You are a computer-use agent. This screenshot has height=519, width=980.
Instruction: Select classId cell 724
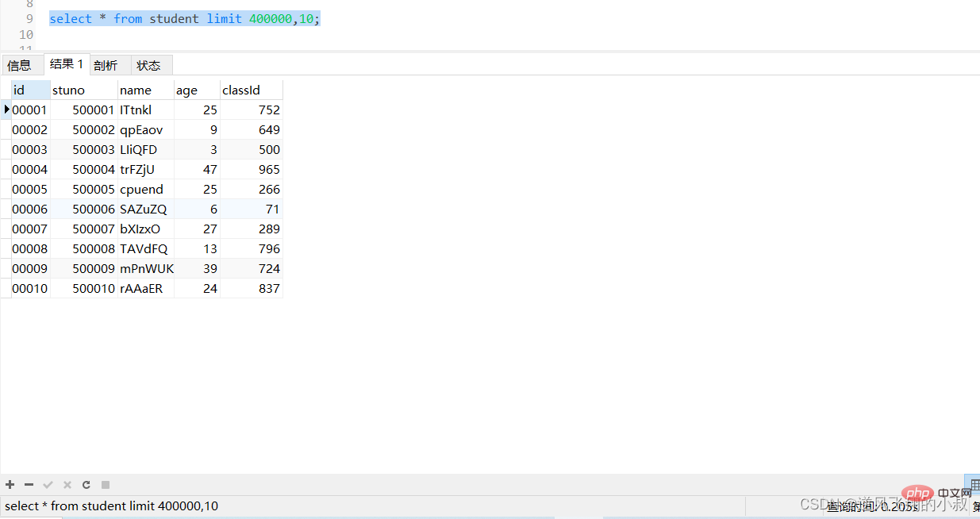click(252, 268)
